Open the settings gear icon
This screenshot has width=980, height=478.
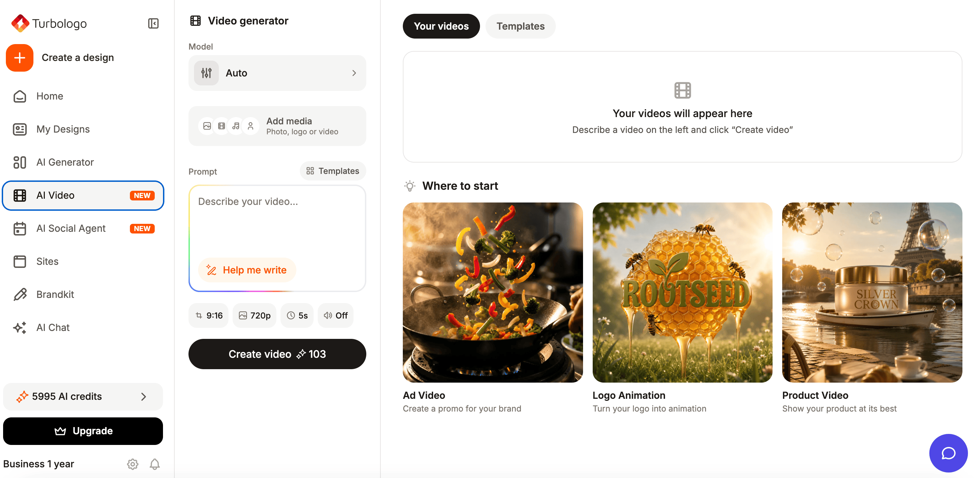click(132, 464)
